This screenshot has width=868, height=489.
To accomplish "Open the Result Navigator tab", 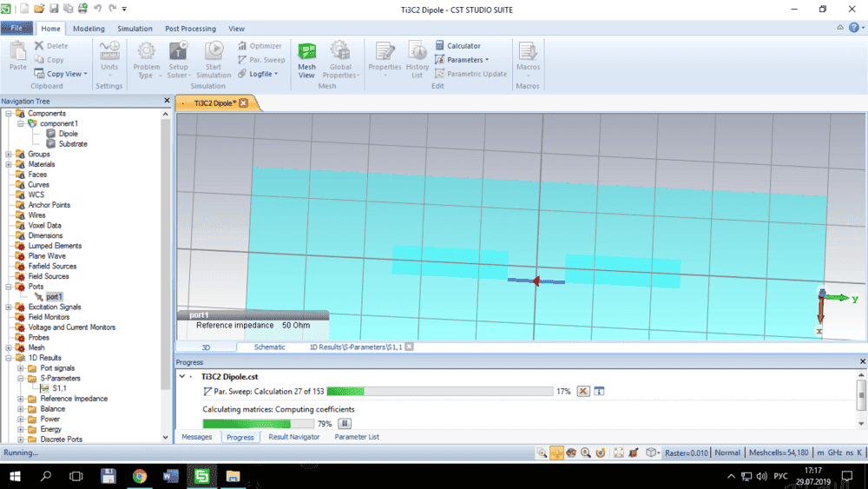I will (294, 437).
